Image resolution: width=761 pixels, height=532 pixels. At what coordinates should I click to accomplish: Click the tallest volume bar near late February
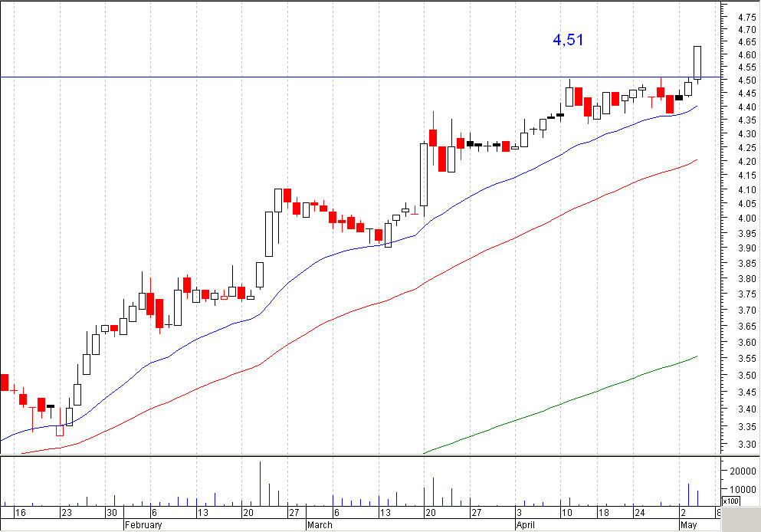(260, 484)
